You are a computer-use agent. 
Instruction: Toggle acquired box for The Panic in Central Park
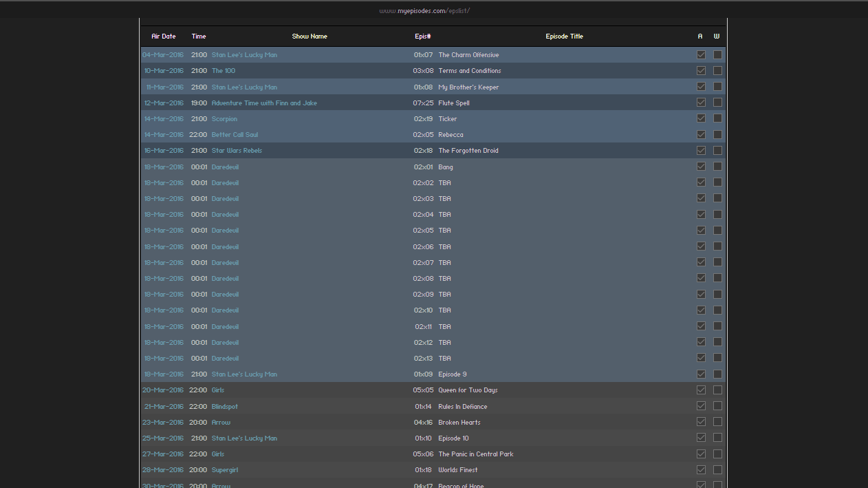701,454
